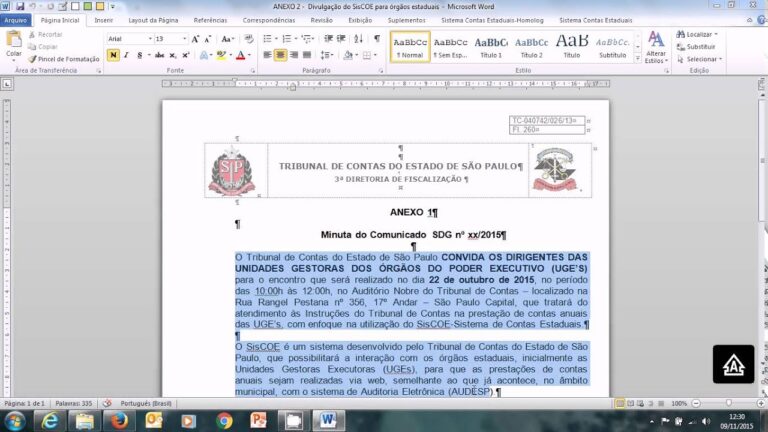Click Substituir in the Edição group

pyautogui.click(x=696, y=47)
